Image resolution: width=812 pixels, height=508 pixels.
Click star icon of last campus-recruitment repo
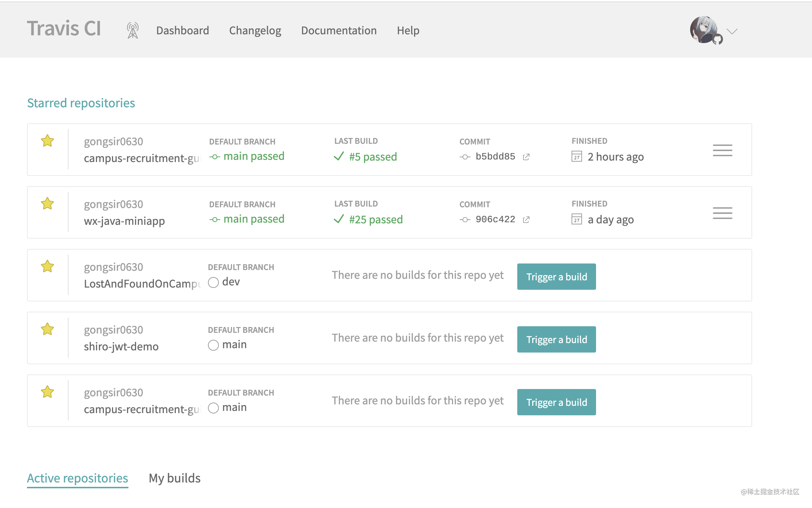[x=47, y=392]
